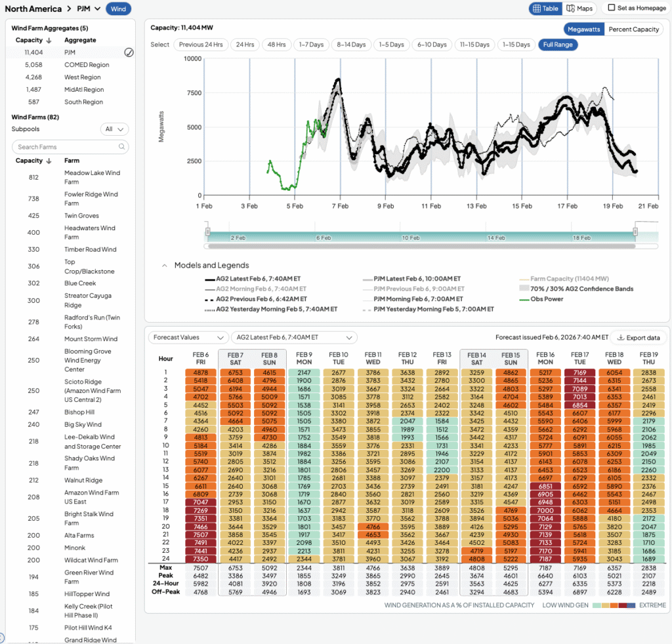Sort wind farms by Capacity arrow
Viewport: 672px width, 644px height.
coord(49,161)
